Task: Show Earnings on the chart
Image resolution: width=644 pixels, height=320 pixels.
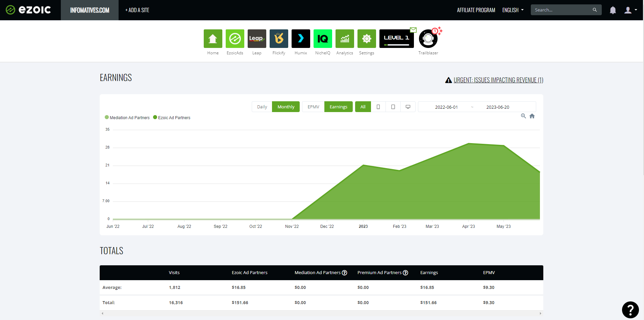Action: [338, 107]
